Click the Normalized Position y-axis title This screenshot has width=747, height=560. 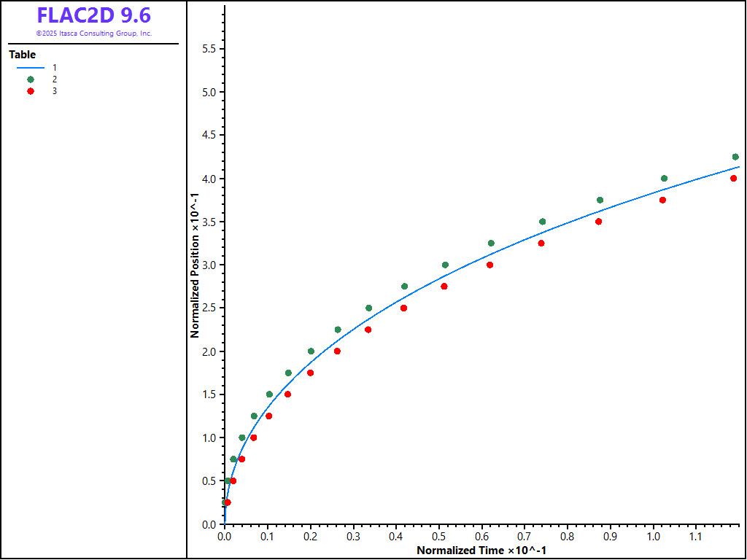[x=195, y=265]
